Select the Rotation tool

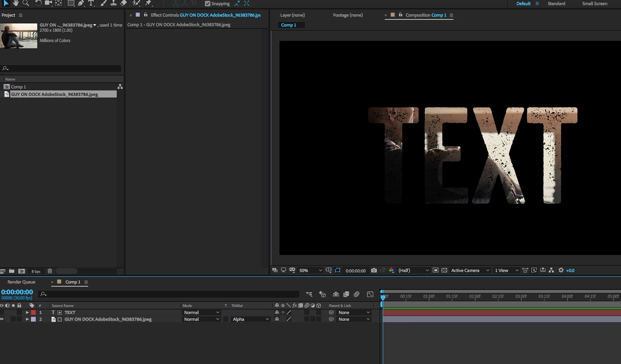pyautogui.click(x=39, y=3)
